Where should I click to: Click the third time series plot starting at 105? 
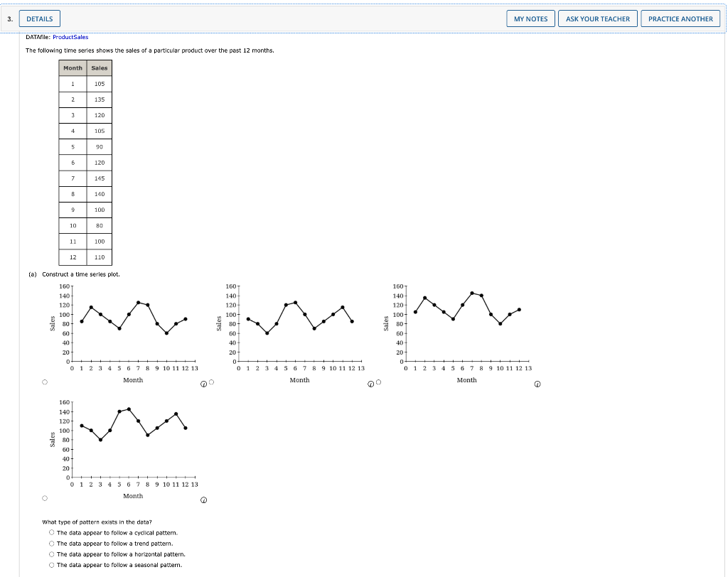pos(459,333)
